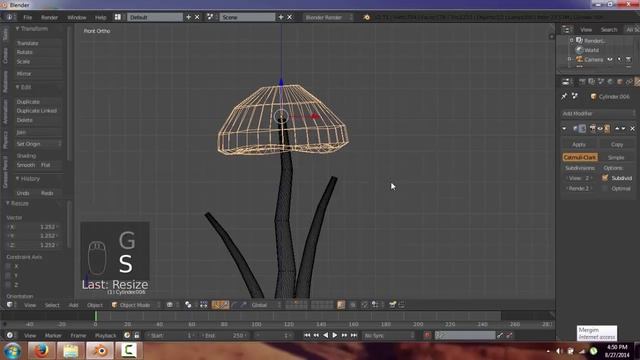640x360 pixels.
Task: Click the properties editor type icon
Action: 566,82
